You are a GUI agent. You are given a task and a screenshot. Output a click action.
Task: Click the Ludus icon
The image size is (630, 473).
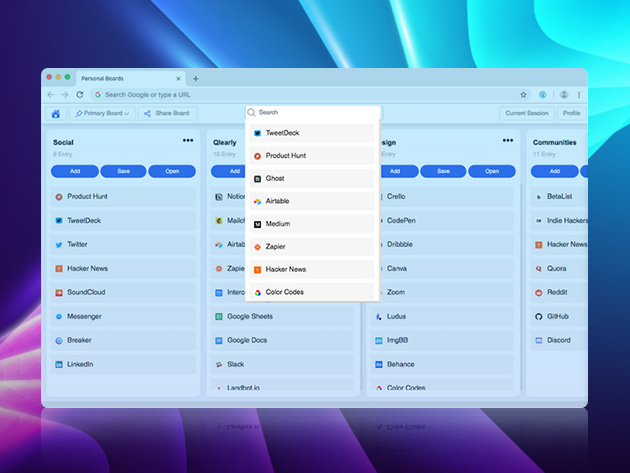click(378, 317)
